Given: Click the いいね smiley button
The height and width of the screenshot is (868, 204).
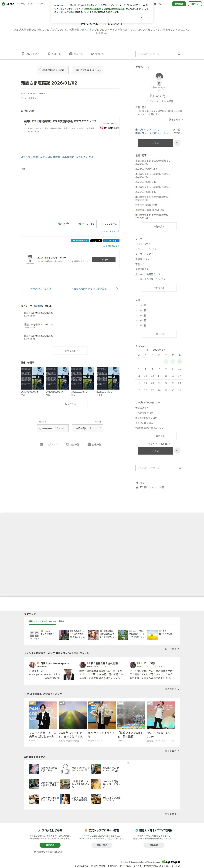Looking at the screenshot, I should pos(64,224).
